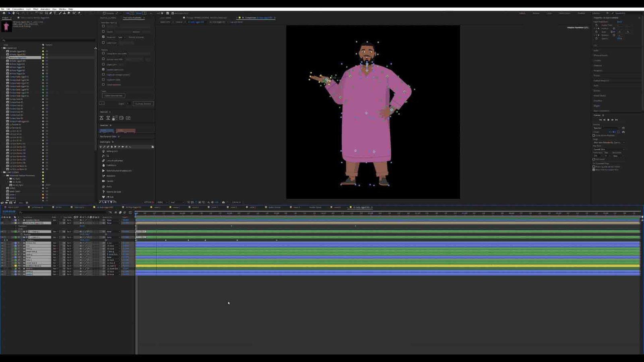Viewport: 644px width, 362px height.
Task: Click the Home icon in toolbar
Action: pos(4,13)
